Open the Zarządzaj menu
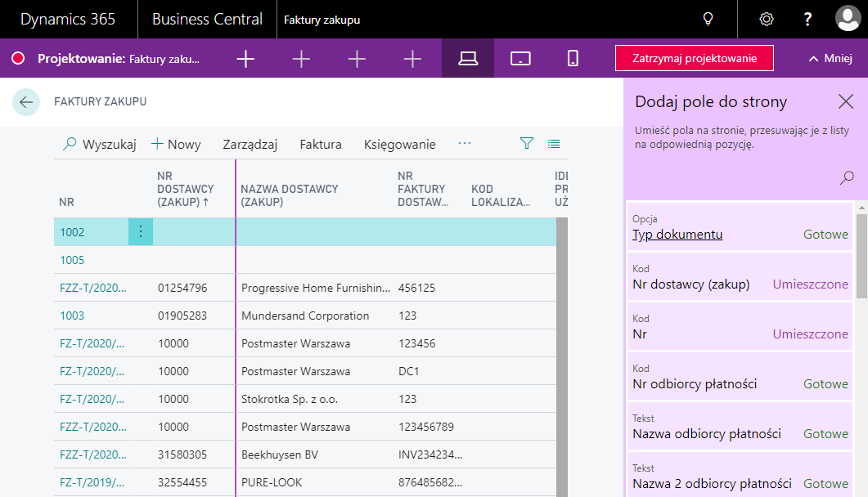Image resolution: width=868 pixels, height=497 pixels. [250, 145]
